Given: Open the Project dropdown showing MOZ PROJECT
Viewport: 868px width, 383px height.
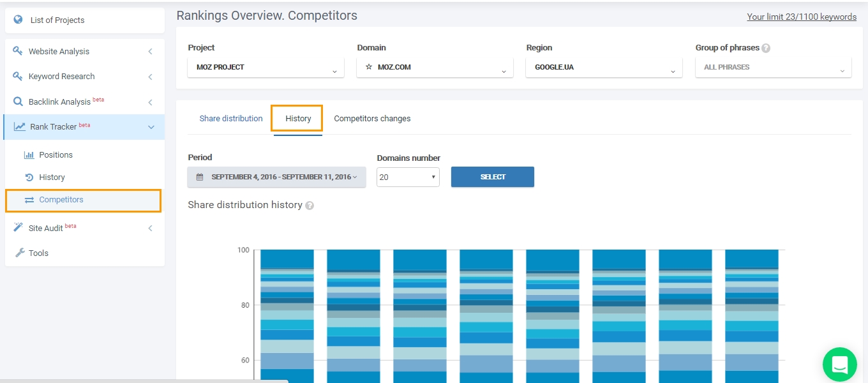Looking at the screenshot, I should 266,67.
